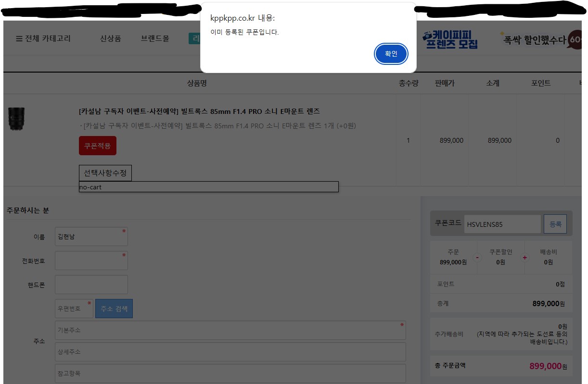Click the 상품명 column header
The image size is (588, 384).
coord(197,83)
